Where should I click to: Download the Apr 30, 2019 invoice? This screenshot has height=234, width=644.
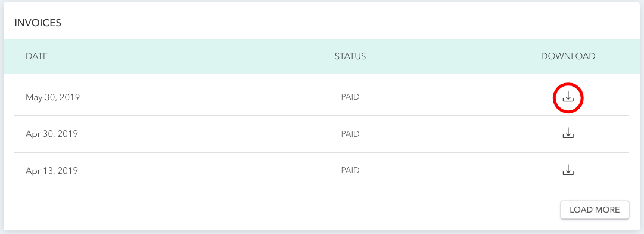tap(568, 133)
